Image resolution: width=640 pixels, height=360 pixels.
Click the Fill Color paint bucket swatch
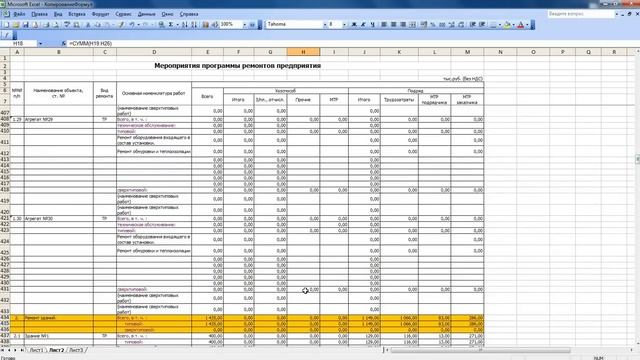(x=507, y=25)
